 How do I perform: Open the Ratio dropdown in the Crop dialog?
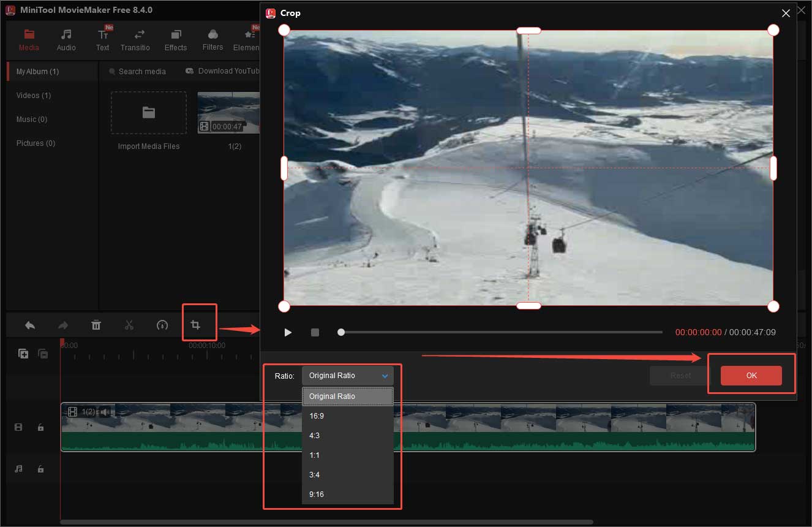click(x=347, y=375)
